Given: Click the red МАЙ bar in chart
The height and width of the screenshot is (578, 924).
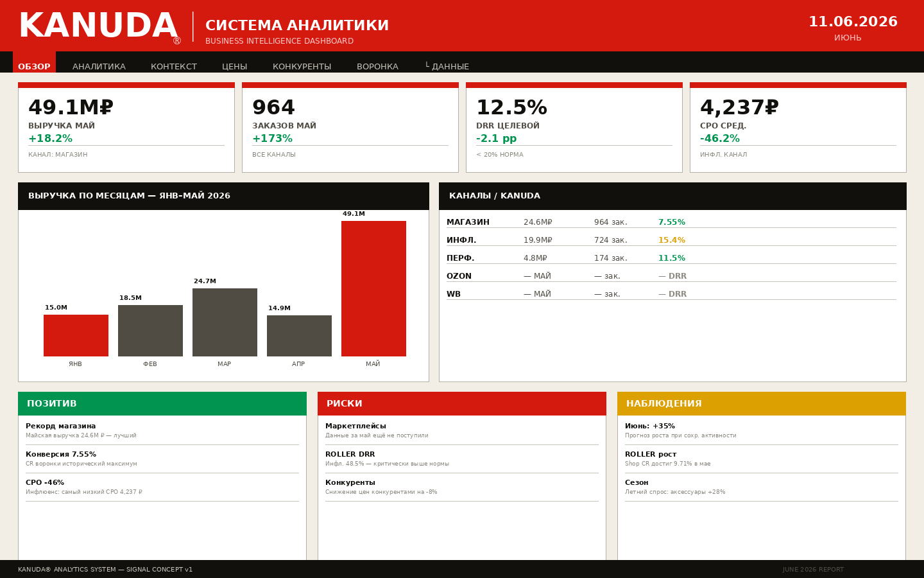Looking at the screenshot, I should [373, 288].
